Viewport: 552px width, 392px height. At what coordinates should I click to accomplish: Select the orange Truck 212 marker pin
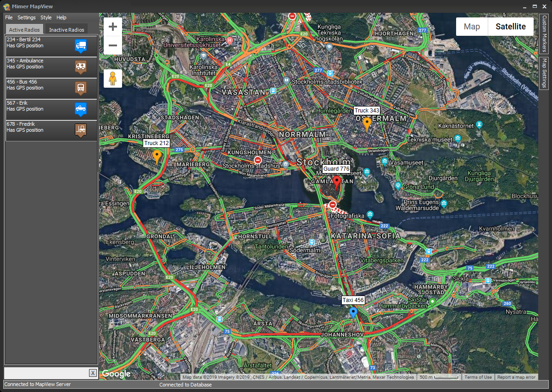157,157
